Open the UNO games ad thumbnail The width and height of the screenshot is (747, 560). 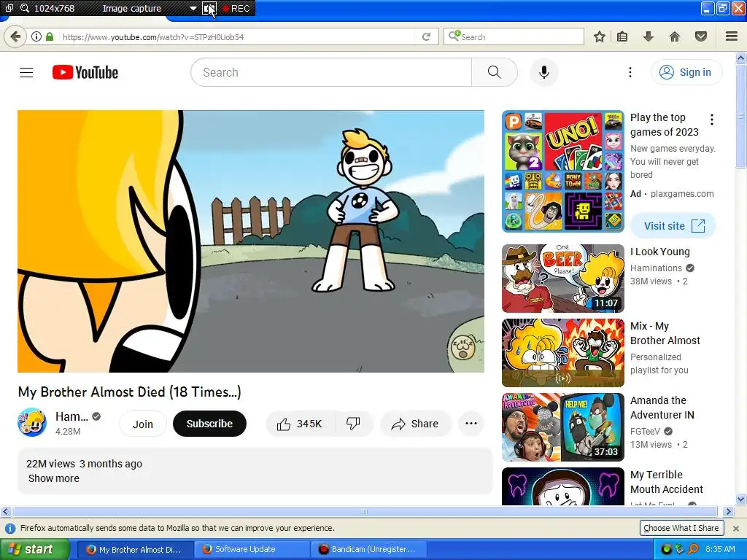click(563, 171)
